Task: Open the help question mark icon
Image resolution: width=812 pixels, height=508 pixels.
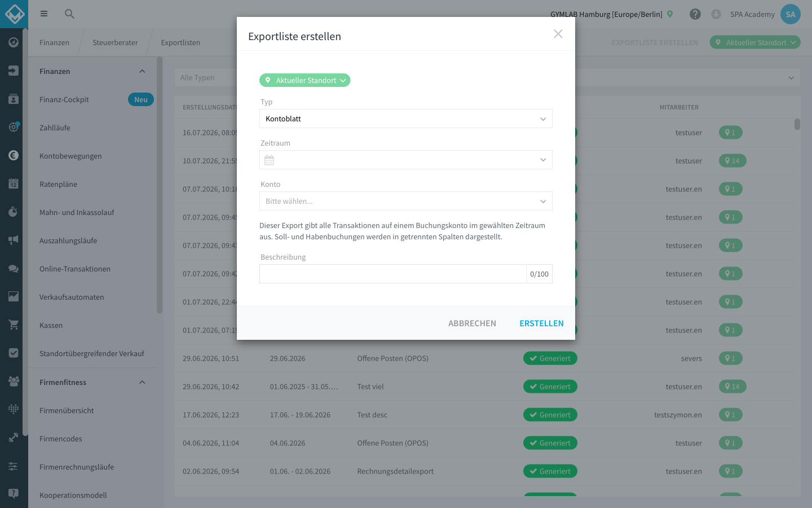Action: tap(695, 14)
